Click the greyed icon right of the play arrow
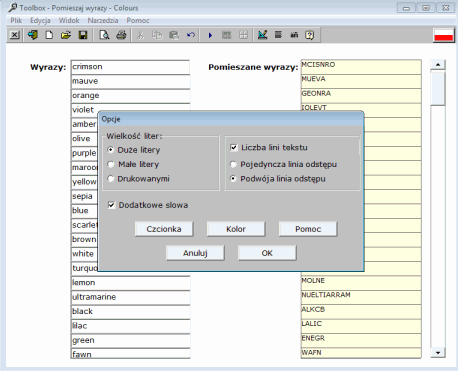 [227, 35]
